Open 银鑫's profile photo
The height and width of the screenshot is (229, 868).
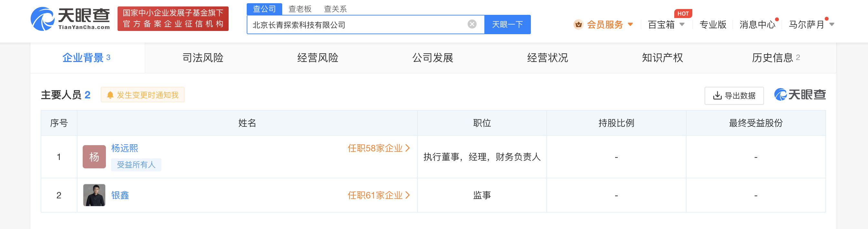94,195
